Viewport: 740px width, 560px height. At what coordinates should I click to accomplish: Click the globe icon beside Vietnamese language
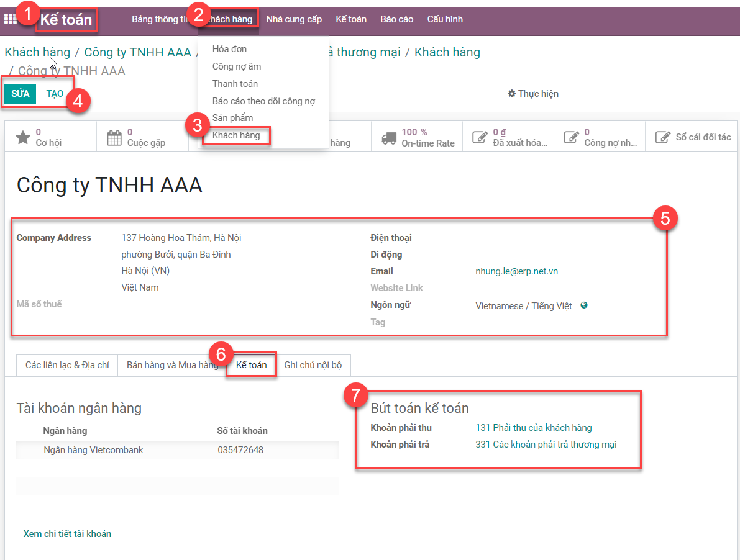584,305
